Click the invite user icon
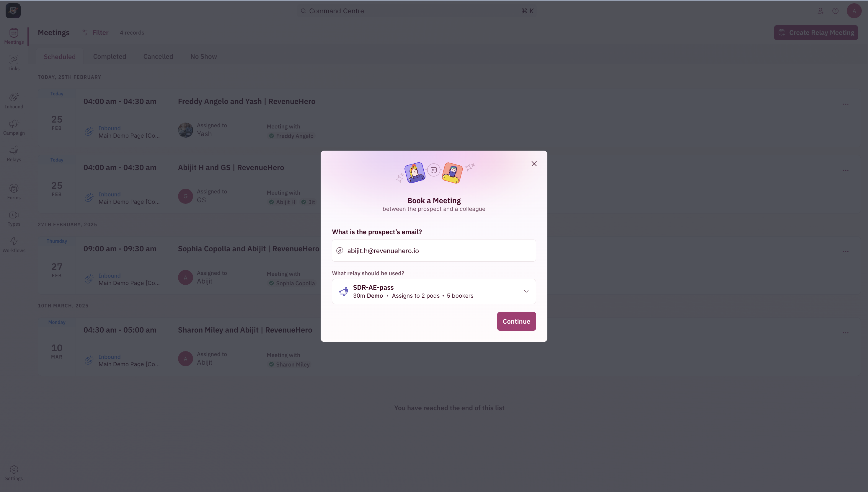868x492 pixels. (x=820, y=11)
